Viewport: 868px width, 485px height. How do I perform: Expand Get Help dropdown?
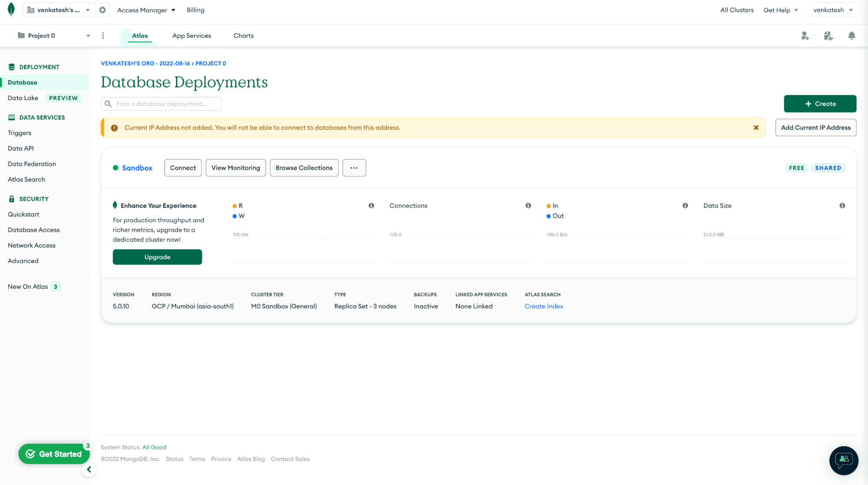click(x=781, y=10)
